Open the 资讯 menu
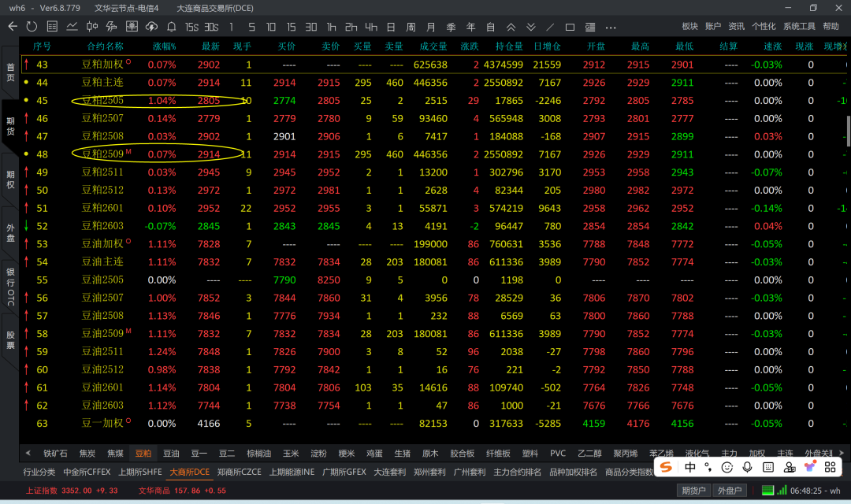The image size is (851, 504). (736, 26)
